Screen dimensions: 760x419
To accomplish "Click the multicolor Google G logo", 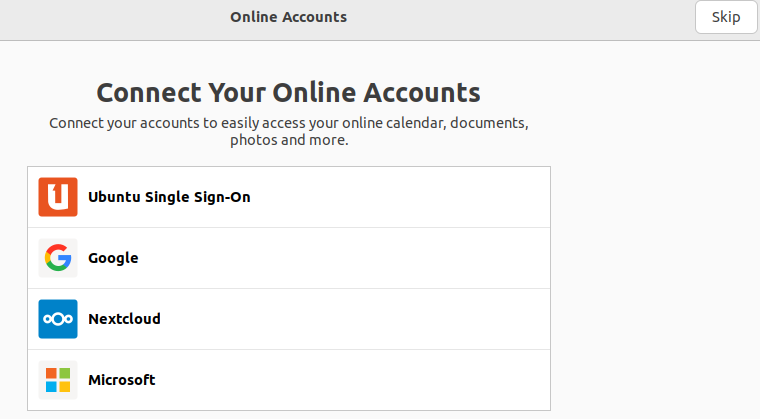I will coord(58,258).
